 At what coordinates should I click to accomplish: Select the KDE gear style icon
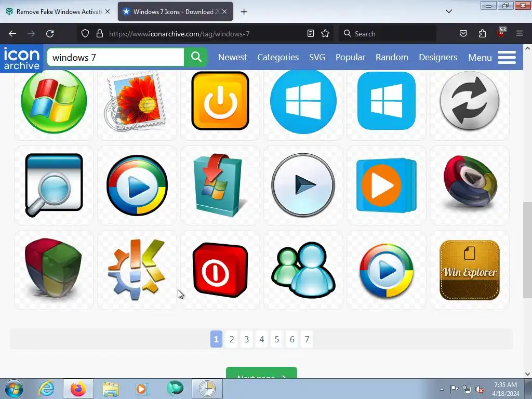tap(137, 270)
